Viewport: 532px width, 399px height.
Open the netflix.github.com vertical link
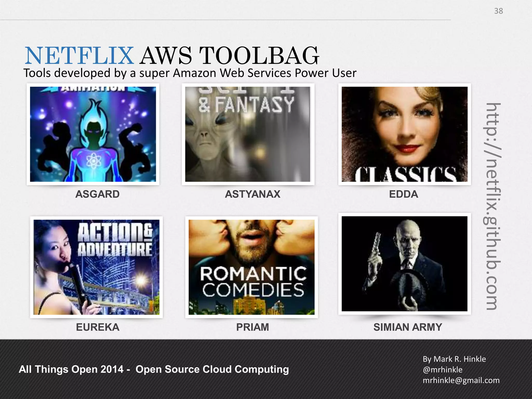click(492, 207)
